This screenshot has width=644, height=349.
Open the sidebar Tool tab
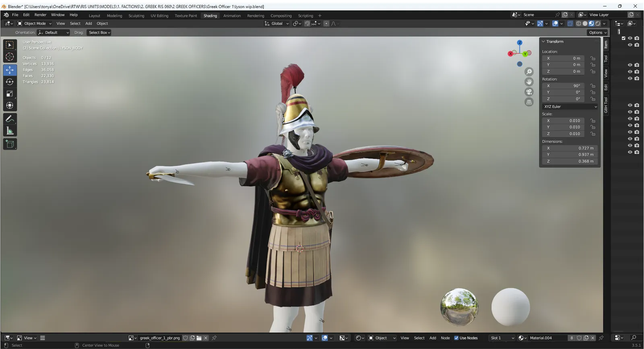[x=606, y=59]
